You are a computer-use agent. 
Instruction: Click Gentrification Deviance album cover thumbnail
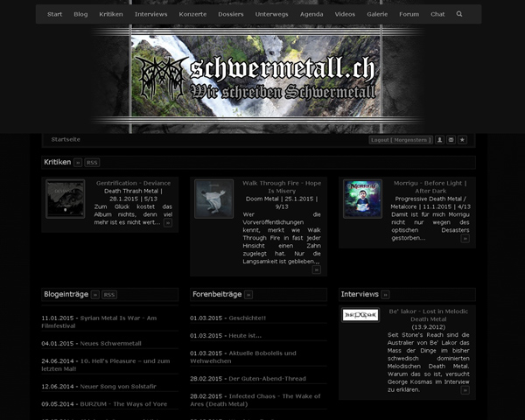66,199
